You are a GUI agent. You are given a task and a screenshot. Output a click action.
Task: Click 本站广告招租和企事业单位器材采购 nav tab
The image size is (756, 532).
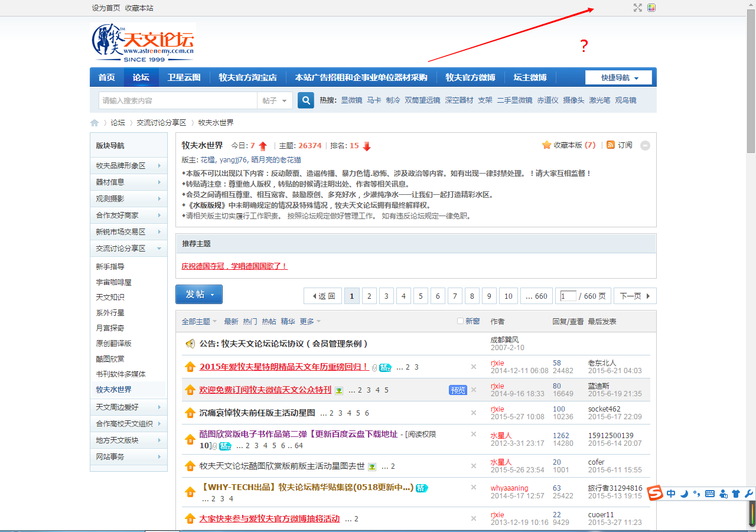(x=361, y=77)
